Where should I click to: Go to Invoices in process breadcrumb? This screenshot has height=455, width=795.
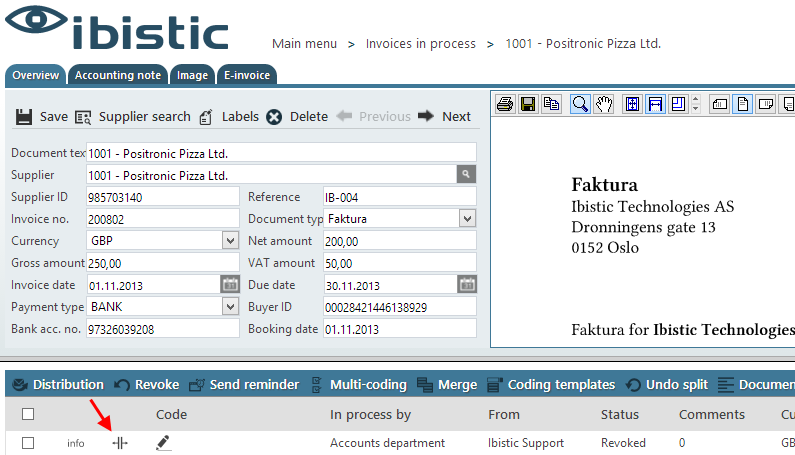point(421,44)
